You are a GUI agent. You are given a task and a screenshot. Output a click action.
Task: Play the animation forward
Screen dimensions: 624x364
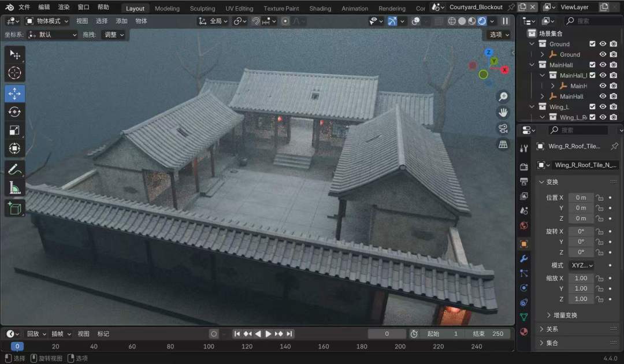[x=268, y=334]
